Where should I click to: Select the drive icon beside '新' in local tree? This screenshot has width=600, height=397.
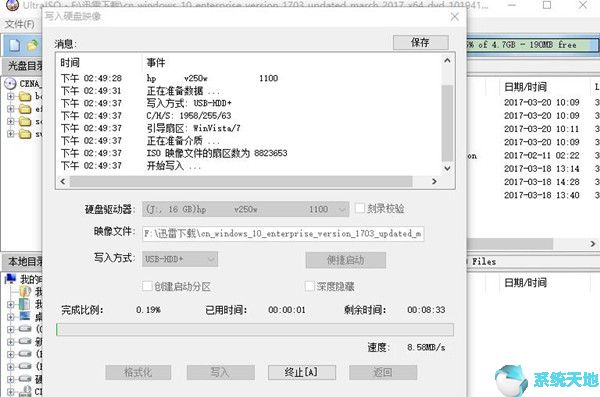coord(25,340)
